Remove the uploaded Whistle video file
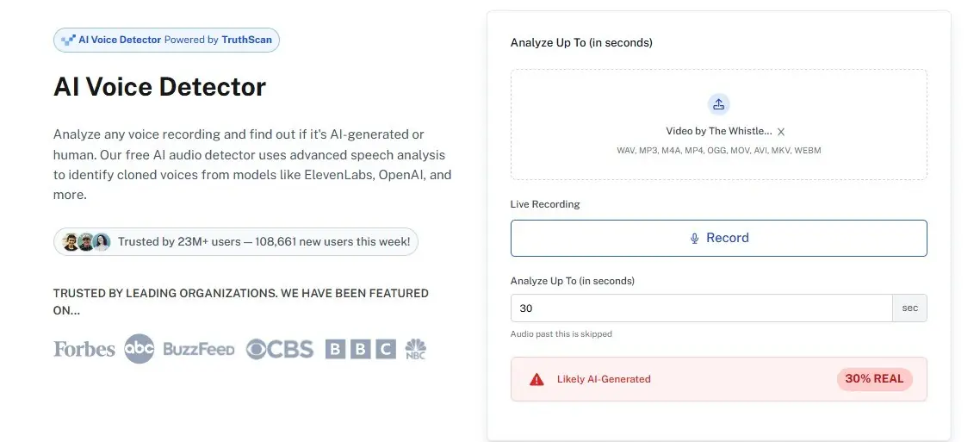This screenshot has height=442, width=980. 781,132
